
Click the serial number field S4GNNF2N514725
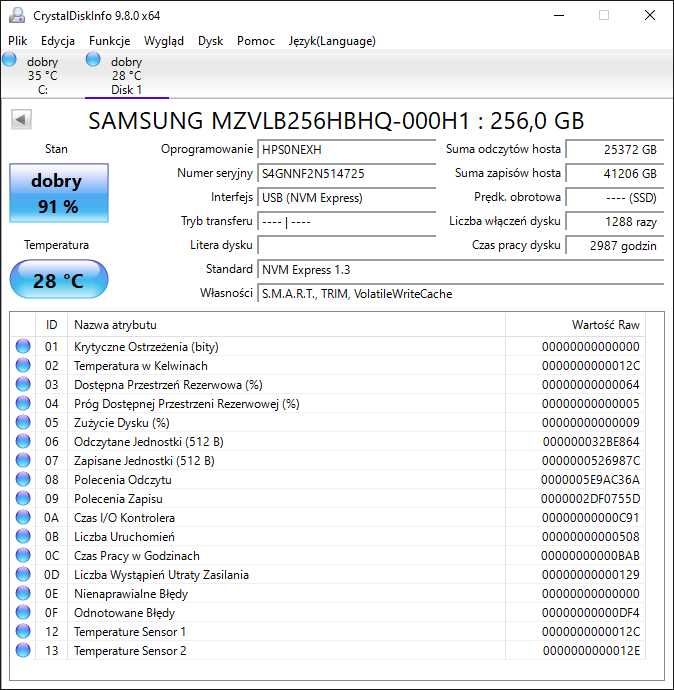pyautogui.click(x=346, y=173)
